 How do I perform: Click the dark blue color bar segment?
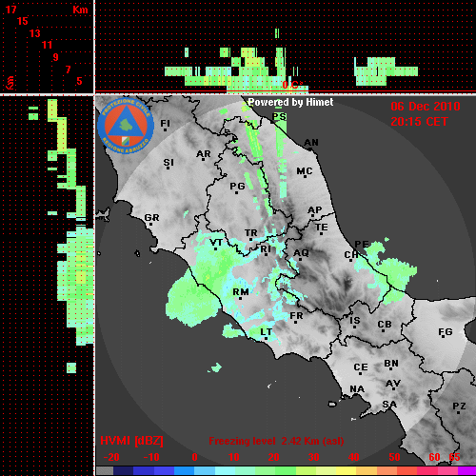pos(123,471)
